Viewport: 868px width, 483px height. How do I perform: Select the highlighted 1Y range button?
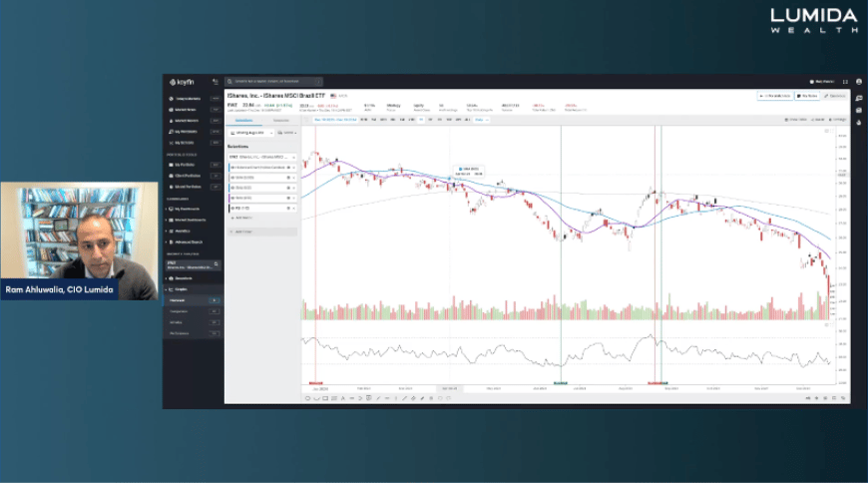click(421, 120)
